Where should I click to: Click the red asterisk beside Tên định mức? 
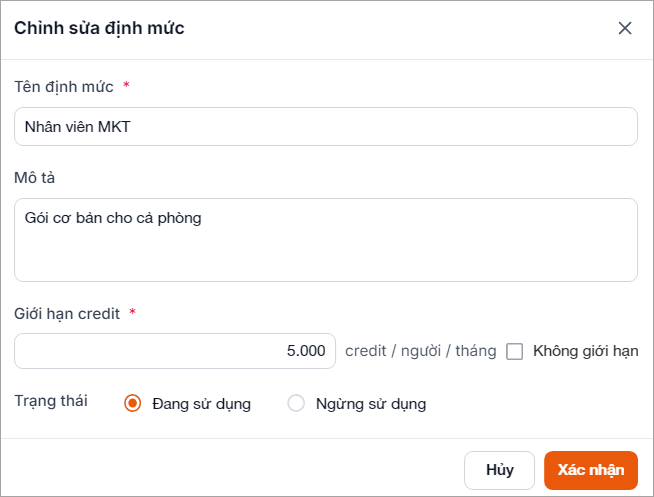[x=126, y=86]
